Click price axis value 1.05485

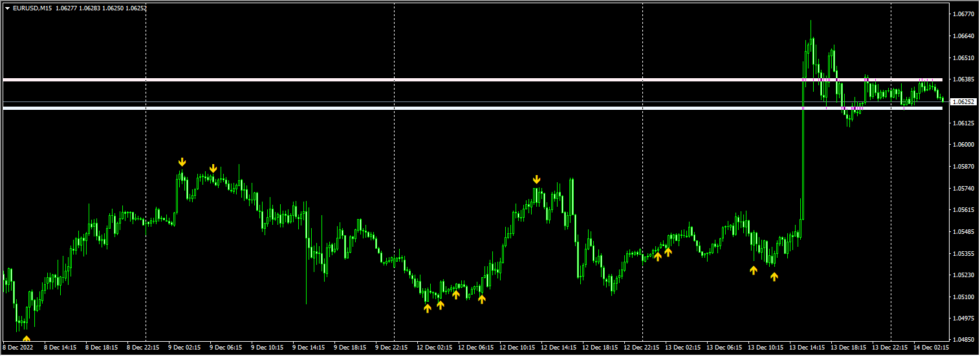click(x=964, y=231)
